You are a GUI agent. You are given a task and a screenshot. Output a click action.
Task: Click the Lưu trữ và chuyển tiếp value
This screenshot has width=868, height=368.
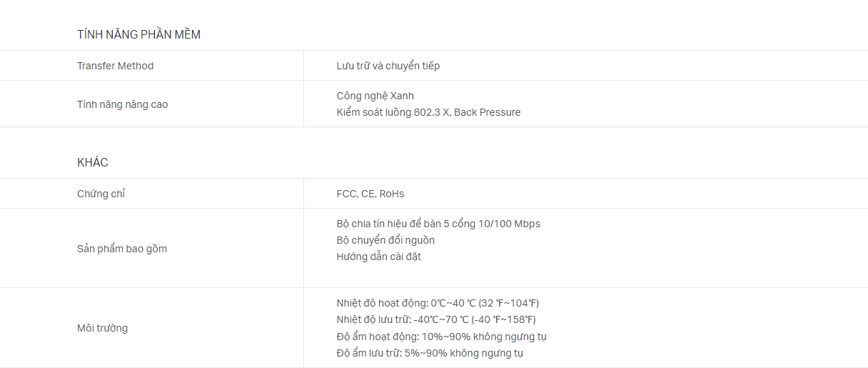[x=388, y=66]
